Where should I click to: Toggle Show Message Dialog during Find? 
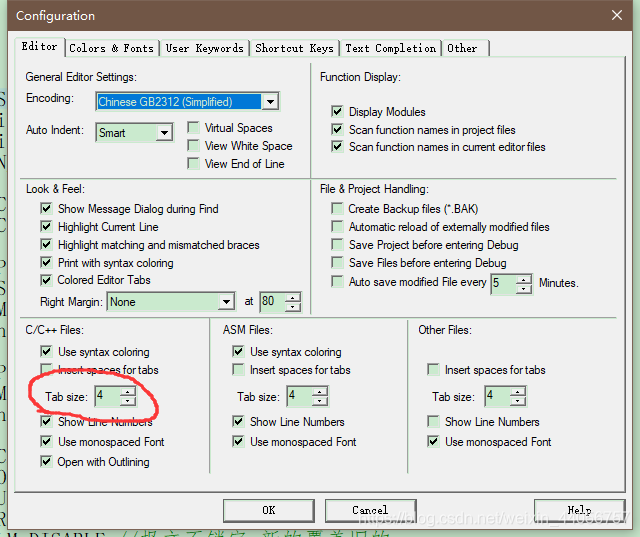pos(46,209)
